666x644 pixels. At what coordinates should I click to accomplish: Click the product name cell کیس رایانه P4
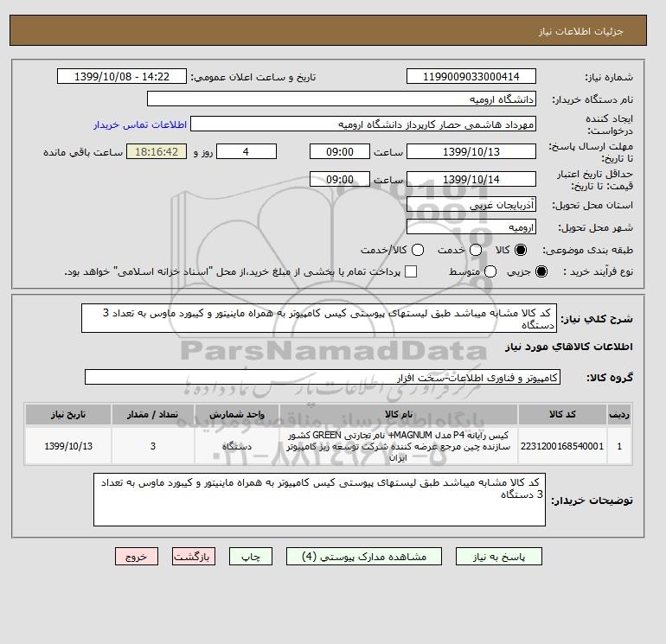coord(399,446)
